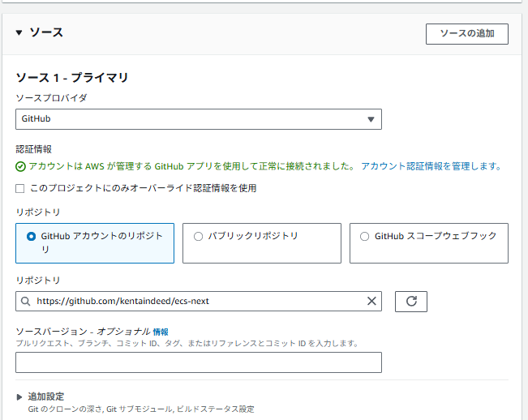Screen dimensions: 528x420
Task: Click the magnifier icon in repository search
Action: [26, 302]
